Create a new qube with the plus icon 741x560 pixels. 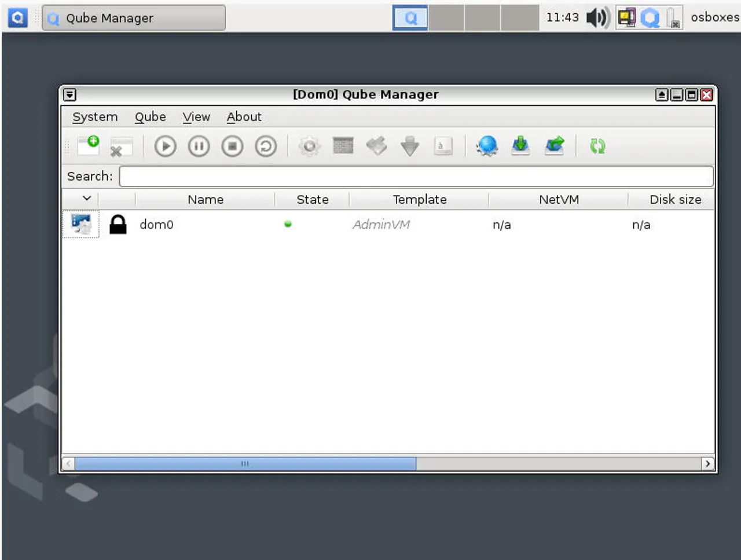(89, 146)
